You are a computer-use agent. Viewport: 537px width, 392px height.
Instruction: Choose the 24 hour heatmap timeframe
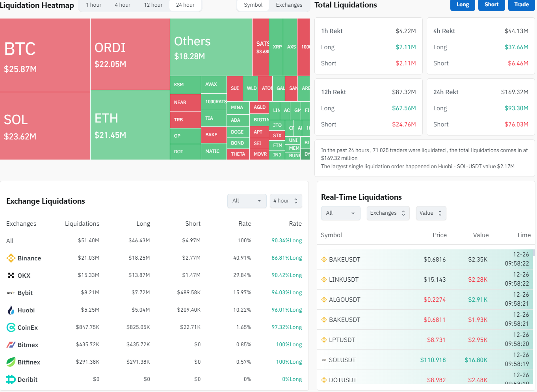(x=185, y=5)
